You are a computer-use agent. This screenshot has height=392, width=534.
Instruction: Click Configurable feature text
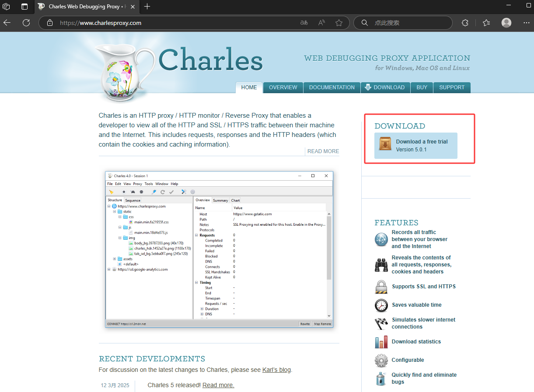[x=408, y=360]
